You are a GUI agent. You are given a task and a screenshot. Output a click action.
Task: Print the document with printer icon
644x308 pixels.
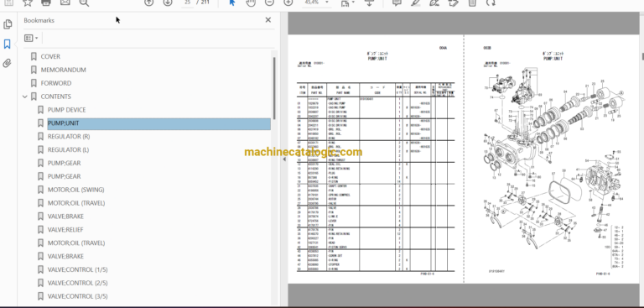pos(46,3)
